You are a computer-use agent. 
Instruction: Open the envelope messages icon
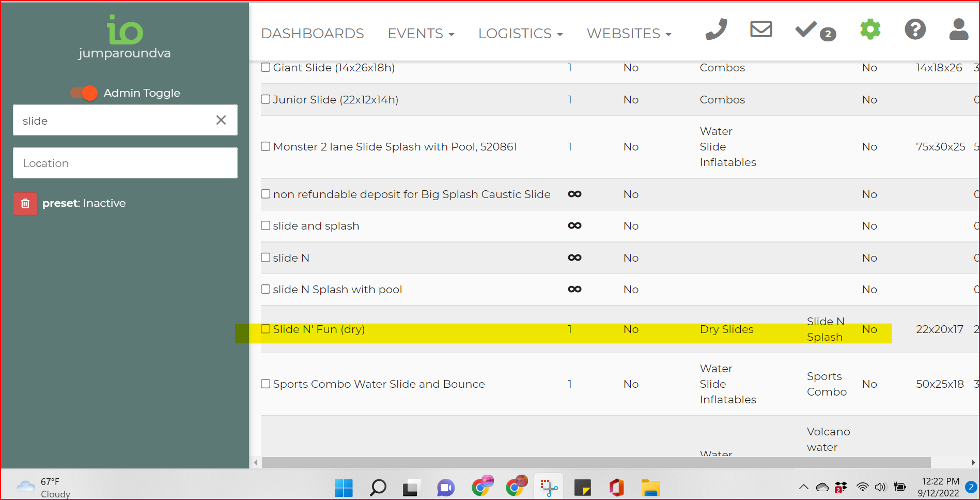click(761, 29)
